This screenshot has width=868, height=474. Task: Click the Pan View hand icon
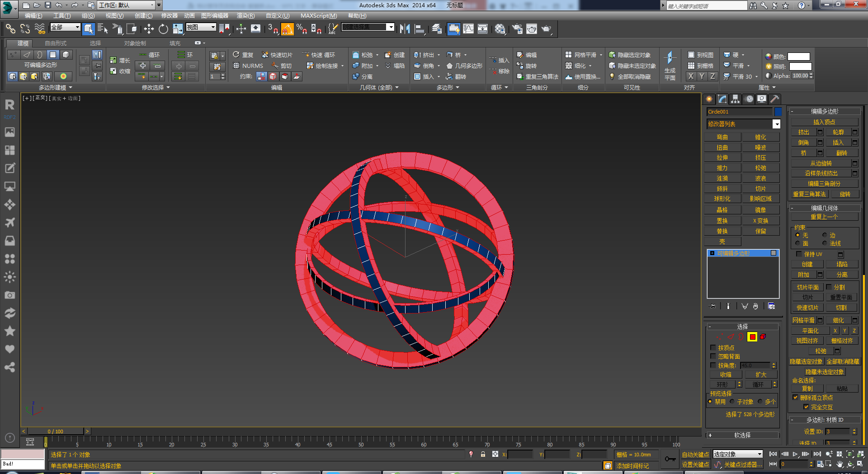[x=840, y=464]
